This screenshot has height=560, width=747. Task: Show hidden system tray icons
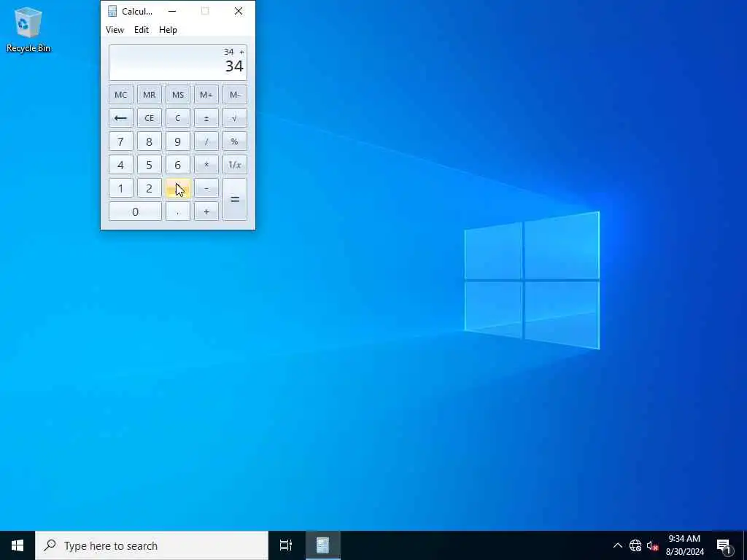coord(617,545)
